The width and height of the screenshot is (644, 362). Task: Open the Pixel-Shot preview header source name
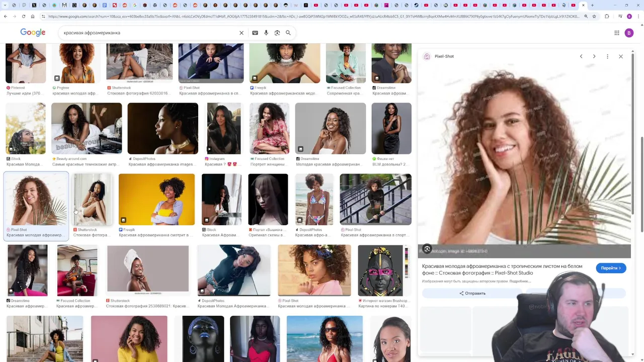tap(444, 56)
